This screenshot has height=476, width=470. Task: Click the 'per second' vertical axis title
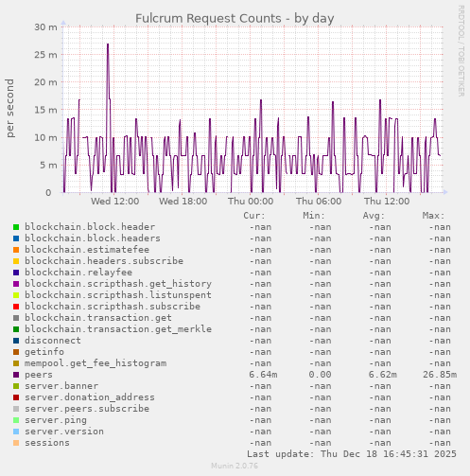click(x=9, y=108)
